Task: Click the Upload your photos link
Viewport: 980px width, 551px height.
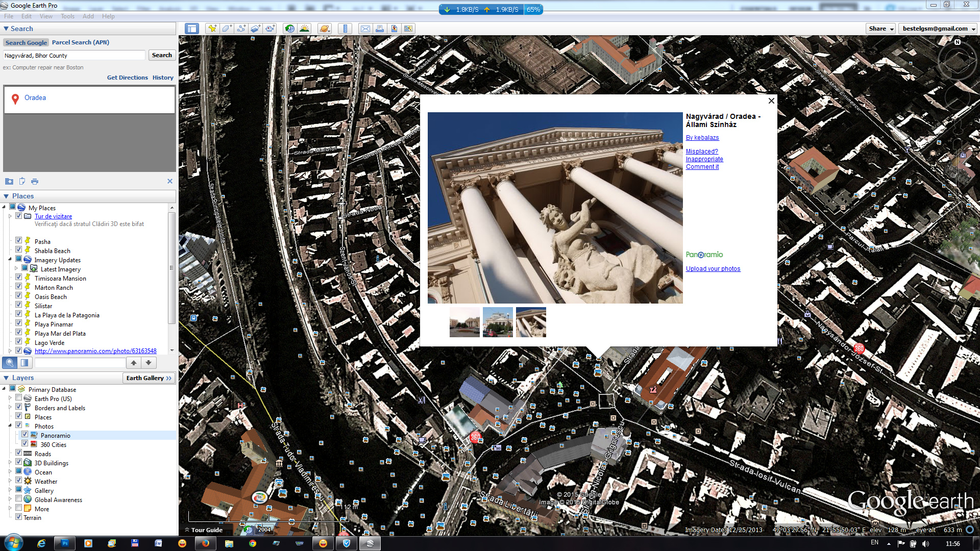Action: (x=713, y=269)
